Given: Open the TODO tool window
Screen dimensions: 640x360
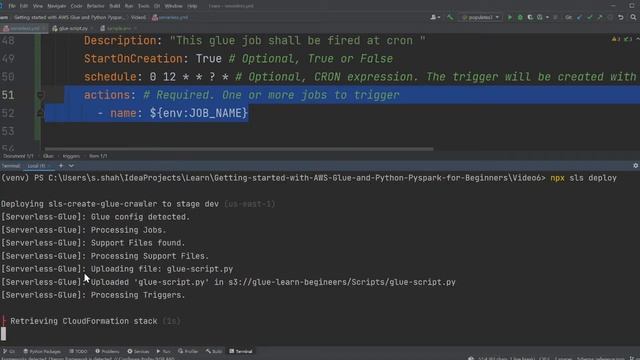Looking at the screenshot, I should tap(78, 351).
